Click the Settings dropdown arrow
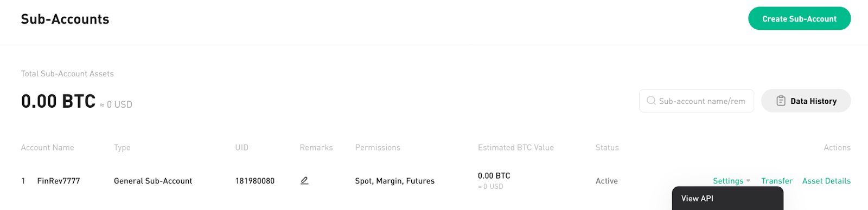The width and height of the screenshot is (868, 210). (x=748, y=181)
